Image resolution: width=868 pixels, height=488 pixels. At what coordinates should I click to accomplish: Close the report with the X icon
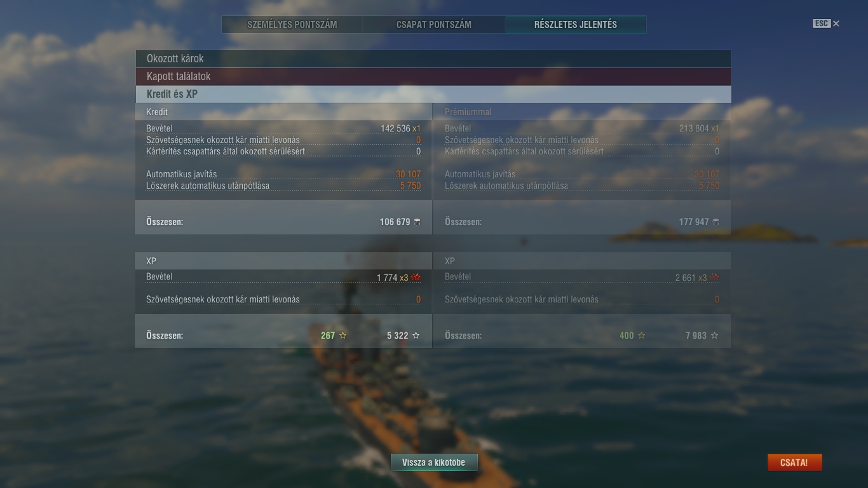(836, 24)
